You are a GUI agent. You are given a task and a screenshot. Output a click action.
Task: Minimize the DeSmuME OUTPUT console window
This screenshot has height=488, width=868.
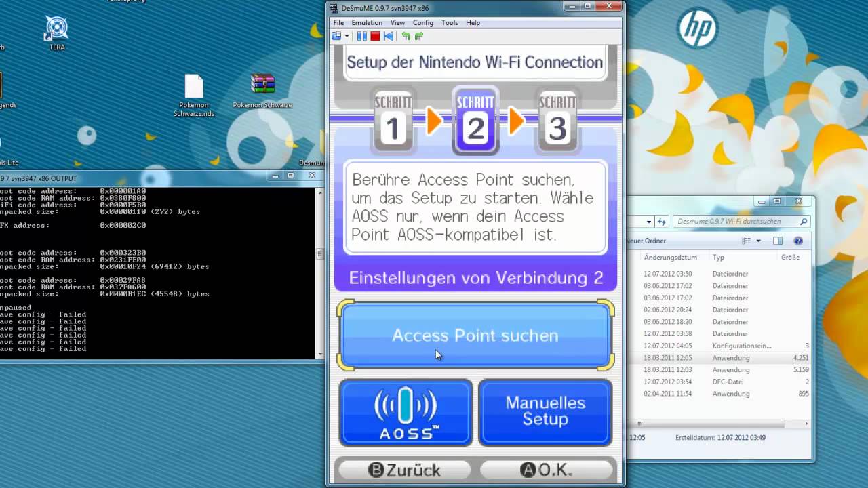click(277, 176)
